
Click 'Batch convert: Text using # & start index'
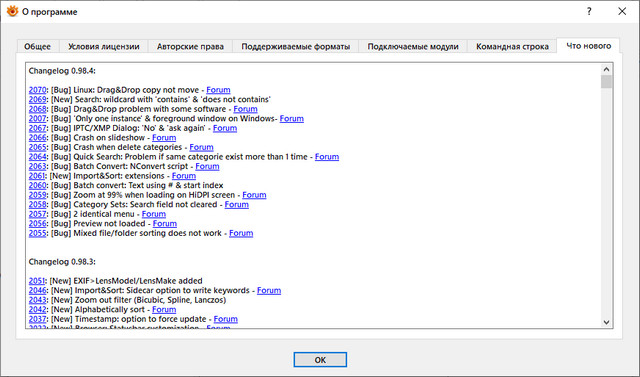tap(148, 185)
